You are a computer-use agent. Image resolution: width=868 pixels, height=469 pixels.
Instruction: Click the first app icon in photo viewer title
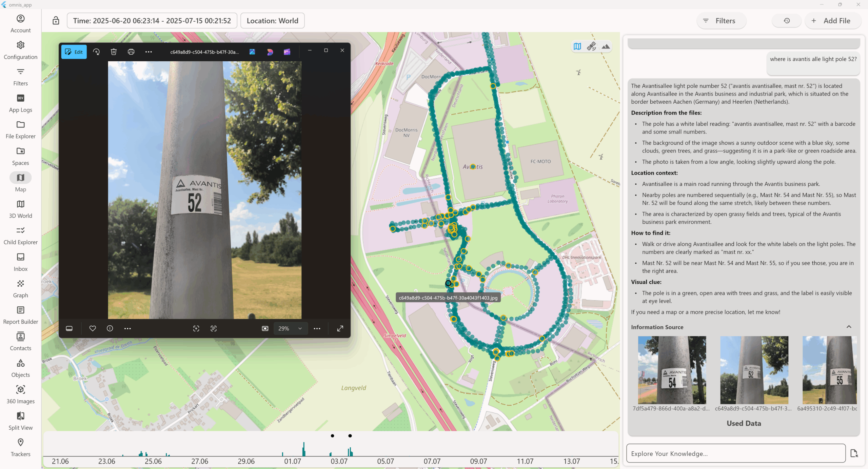[x=252, y=52]
